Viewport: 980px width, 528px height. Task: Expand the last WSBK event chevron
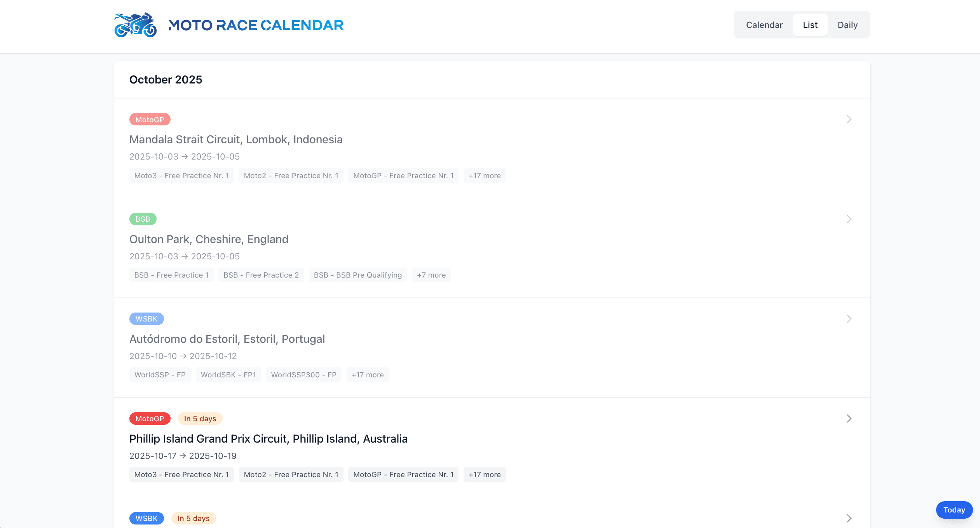click(849, 518)
